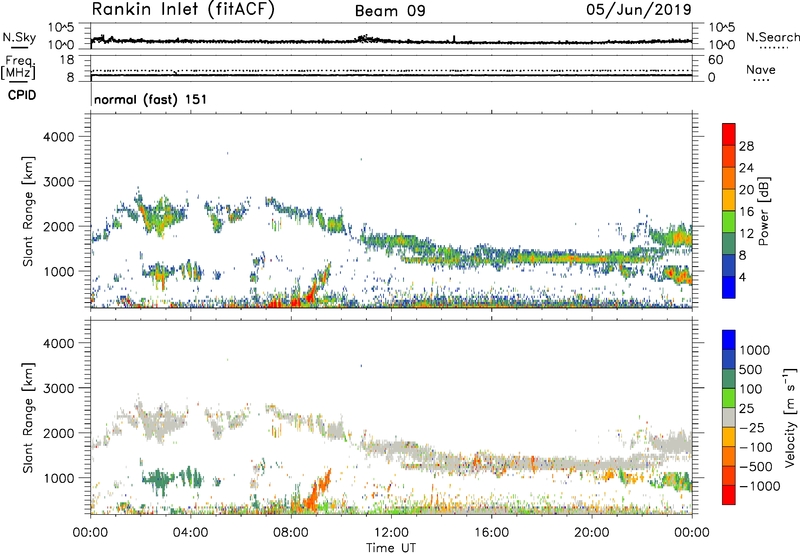Click the 'Velocity [m s⁻¹]' colorbar label

[790, 417]
